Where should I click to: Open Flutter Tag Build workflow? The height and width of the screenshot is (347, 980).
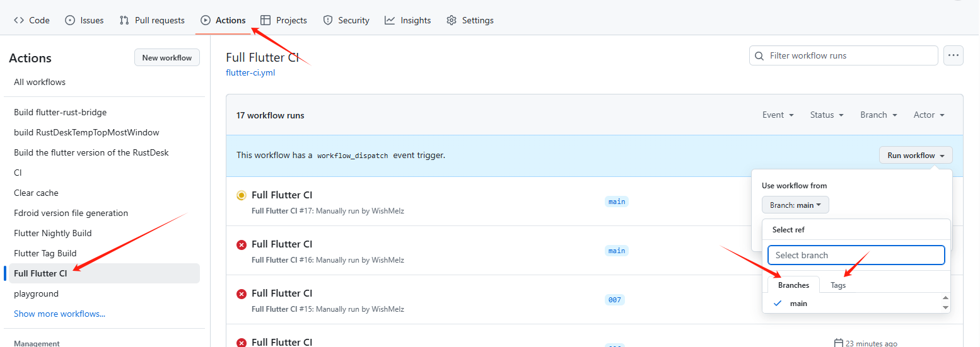(45, 253)
